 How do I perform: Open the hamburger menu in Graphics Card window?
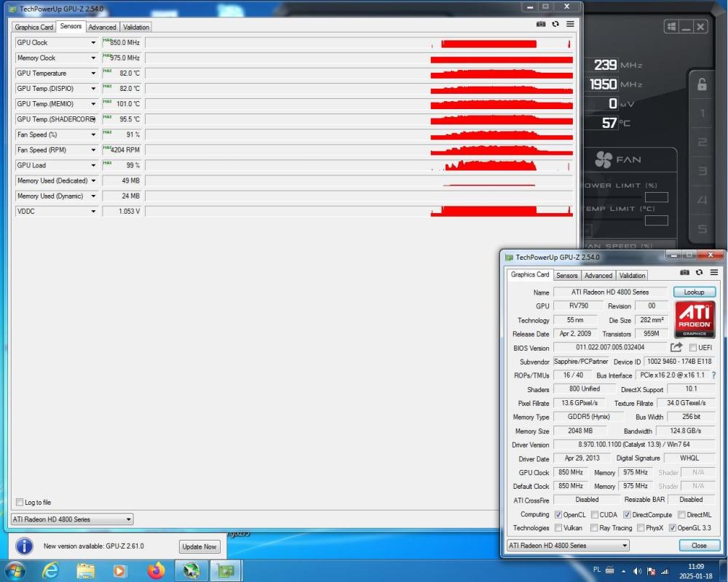[714, 272]
